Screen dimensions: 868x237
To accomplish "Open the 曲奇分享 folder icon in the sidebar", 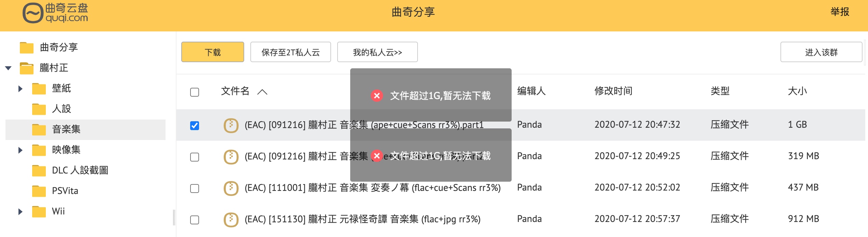I will pyautogui.click(x=27, y=47).
